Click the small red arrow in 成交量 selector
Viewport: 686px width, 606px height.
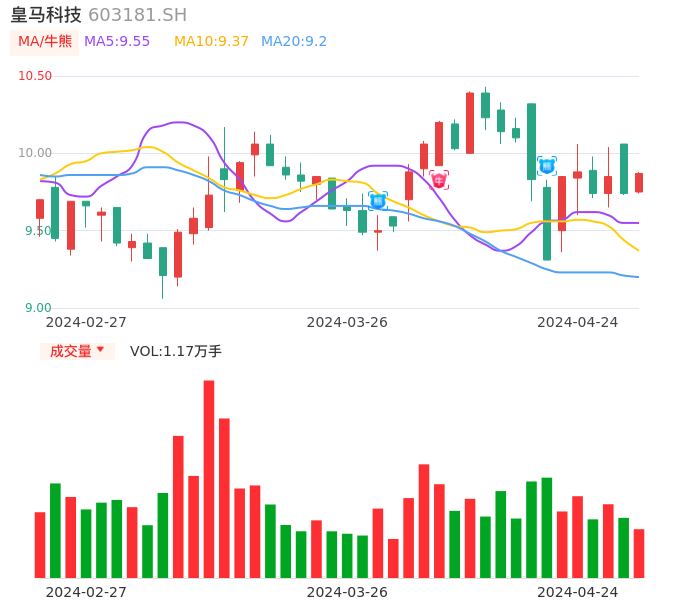[100, 349]
